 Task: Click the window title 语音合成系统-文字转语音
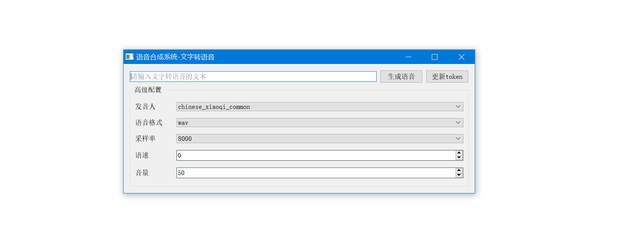point(175,57)
